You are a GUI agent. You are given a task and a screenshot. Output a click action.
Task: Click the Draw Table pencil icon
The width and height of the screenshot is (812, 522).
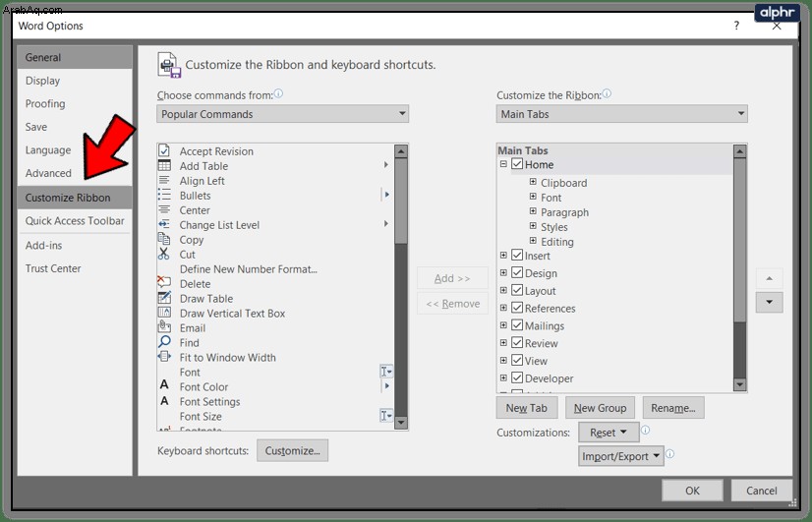click(164, 298)
